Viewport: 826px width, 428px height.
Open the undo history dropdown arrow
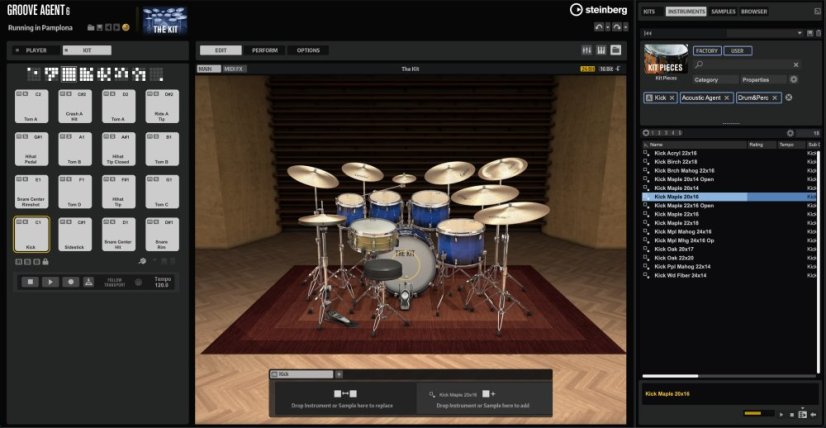607,27
